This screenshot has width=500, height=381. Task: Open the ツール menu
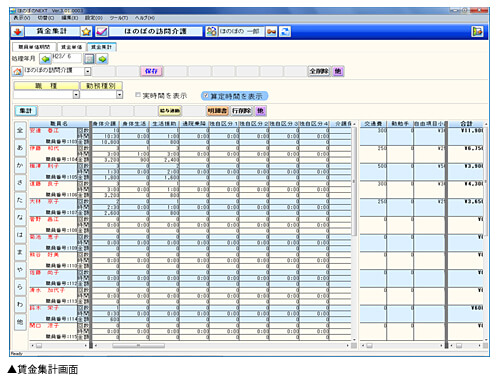click(x=119, y=18)
